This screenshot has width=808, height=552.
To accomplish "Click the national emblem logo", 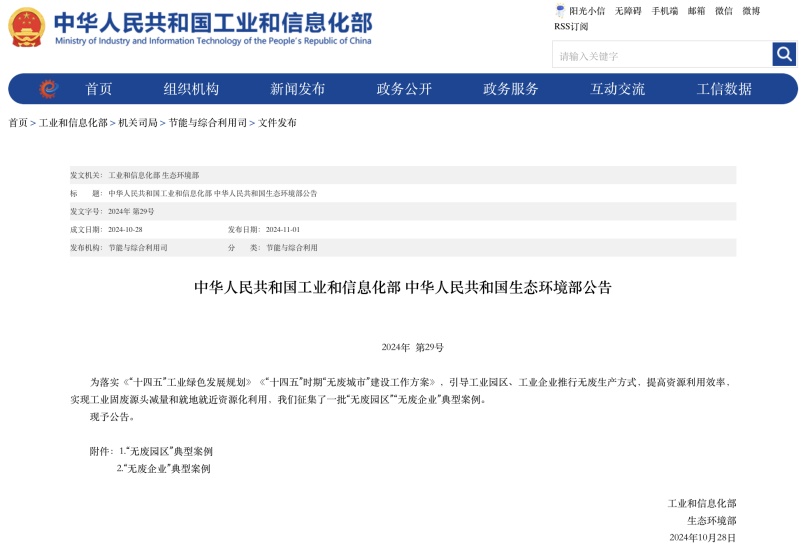I will [x=26, y=27].
